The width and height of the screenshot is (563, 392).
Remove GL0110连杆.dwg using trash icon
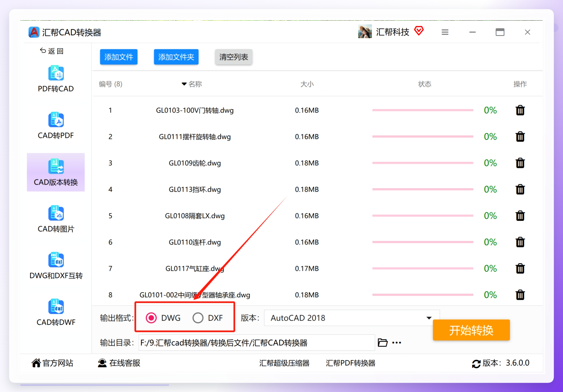(x=520, y=242)
